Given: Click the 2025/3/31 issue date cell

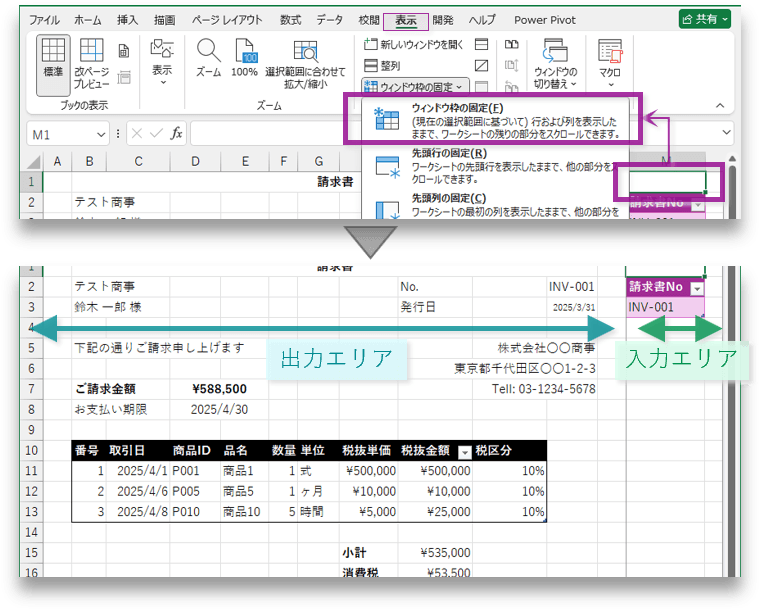Looking at the screenshot, I should [x=573, y=307].
